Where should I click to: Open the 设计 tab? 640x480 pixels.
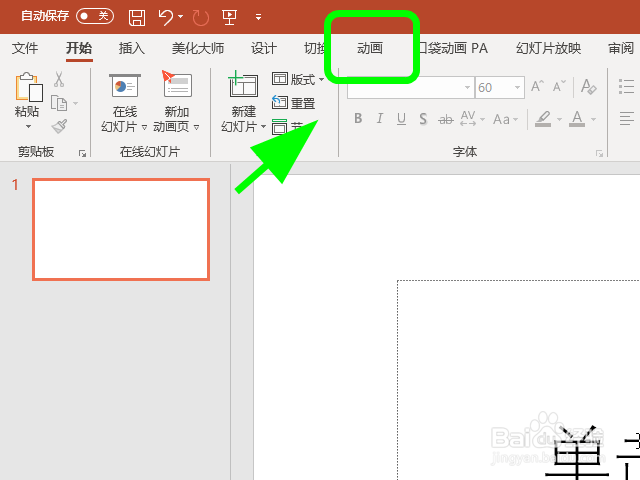(264, 48)
